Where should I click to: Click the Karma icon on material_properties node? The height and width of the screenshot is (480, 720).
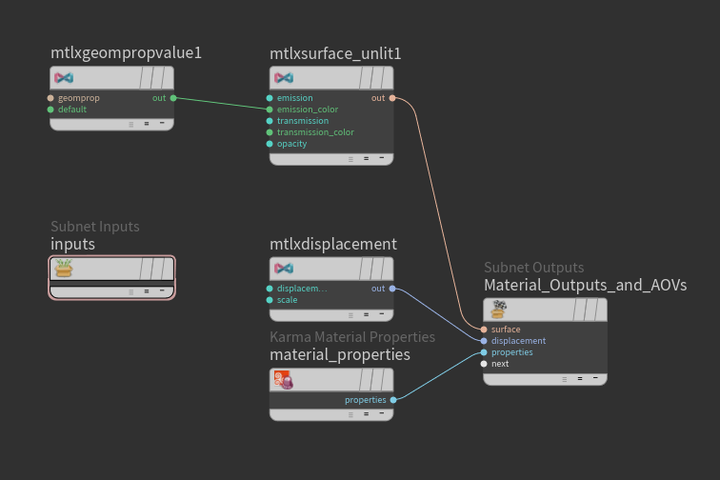pyautogui.click(x=284, y=380)
